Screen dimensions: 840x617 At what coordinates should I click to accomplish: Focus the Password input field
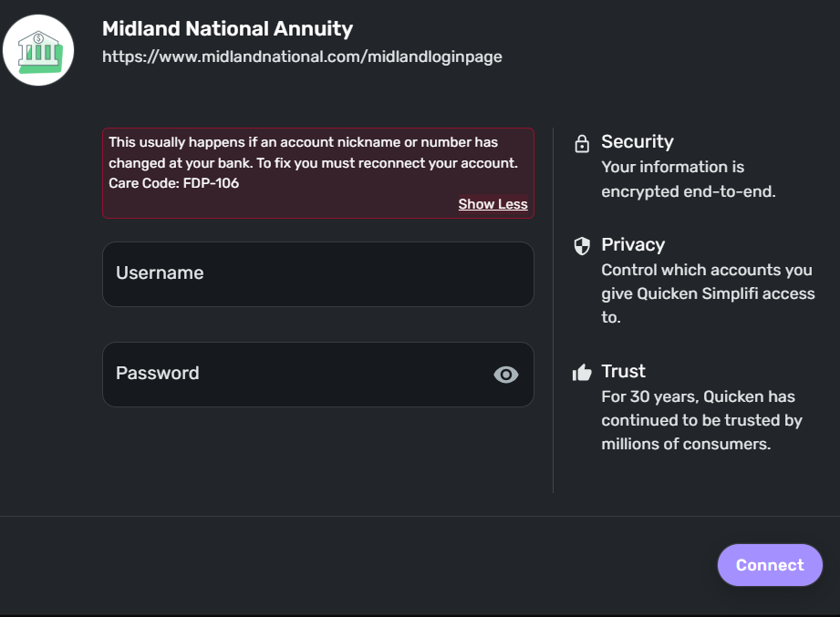click(x=292, y=374)
